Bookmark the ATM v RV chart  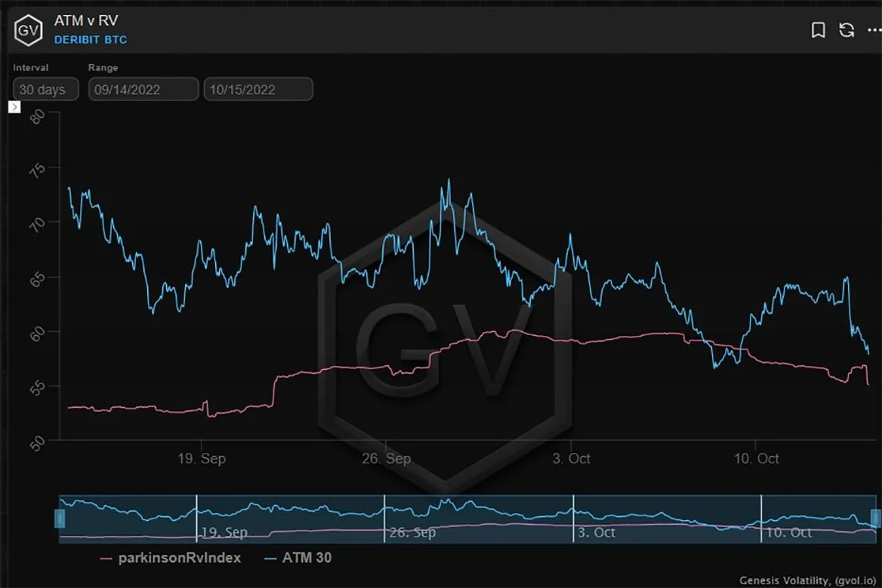pyautogui.click(x=819, y=29)
